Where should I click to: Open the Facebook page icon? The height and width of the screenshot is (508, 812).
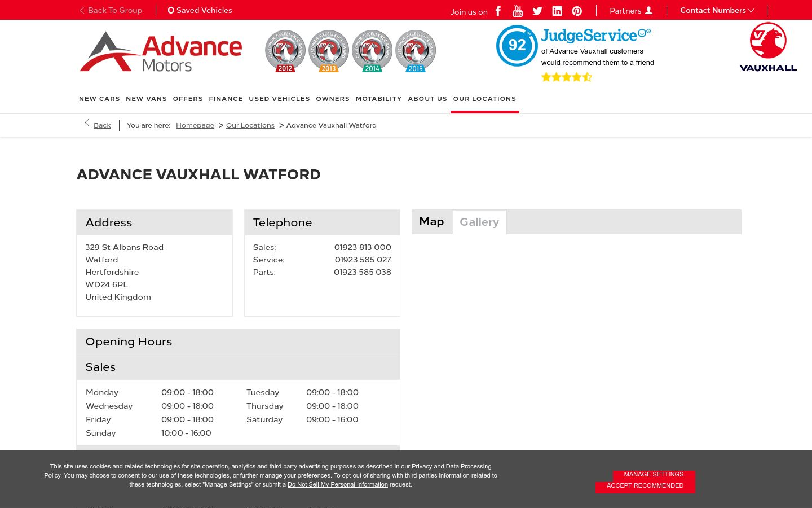pyautogui.click(x=498, y=11)
